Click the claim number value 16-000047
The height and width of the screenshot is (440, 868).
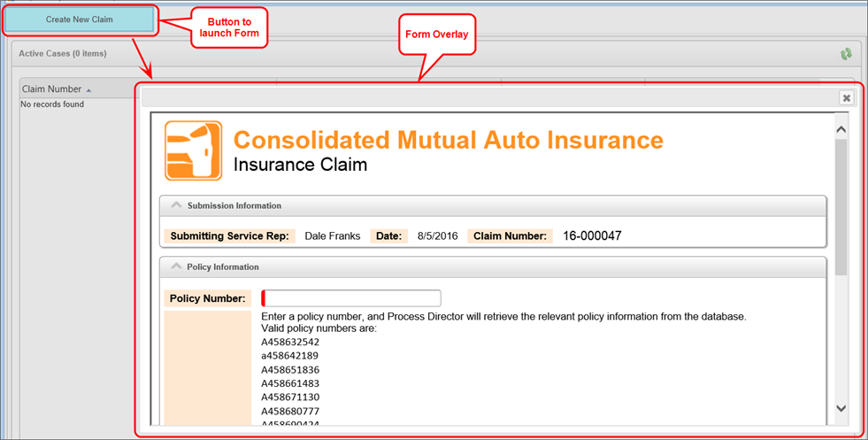tap(592, 236)
